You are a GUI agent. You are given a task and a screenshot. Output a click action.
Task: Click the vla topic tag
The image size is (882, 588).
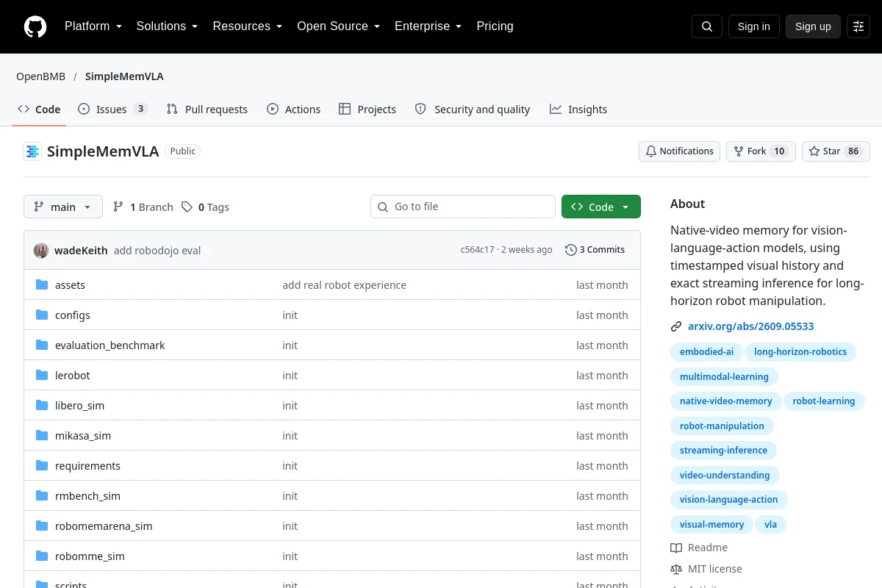click(x=770, y=525)
